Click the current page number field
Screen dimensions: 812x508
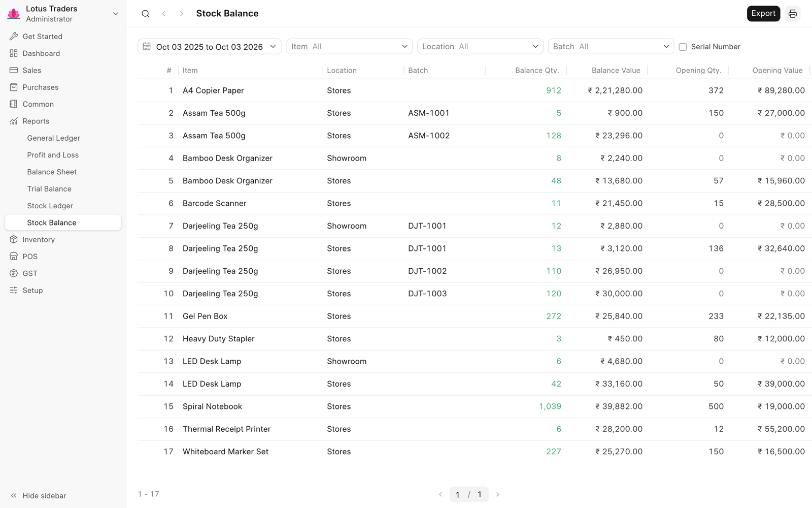click(x=458, y=495)
